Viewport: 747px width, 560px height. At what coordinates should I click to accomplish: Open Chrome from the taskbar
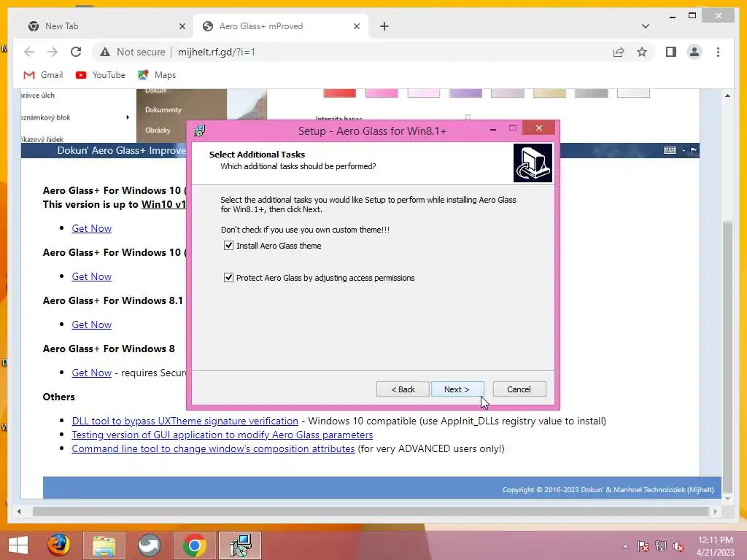[x=194, y=545]
